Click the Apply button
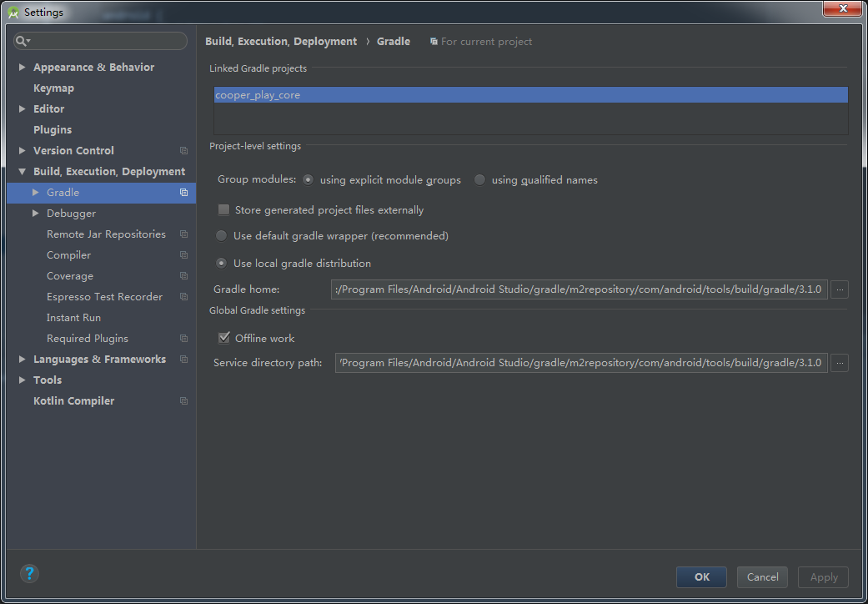This screenshot has height=604, width=868. tap(822, 576)
